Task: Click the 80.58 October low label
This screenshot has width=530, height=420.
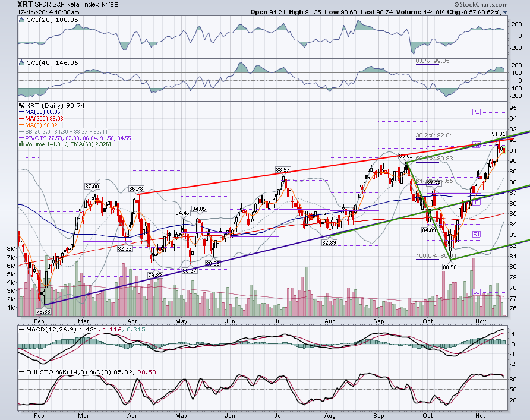Action: tap(450, 267)
